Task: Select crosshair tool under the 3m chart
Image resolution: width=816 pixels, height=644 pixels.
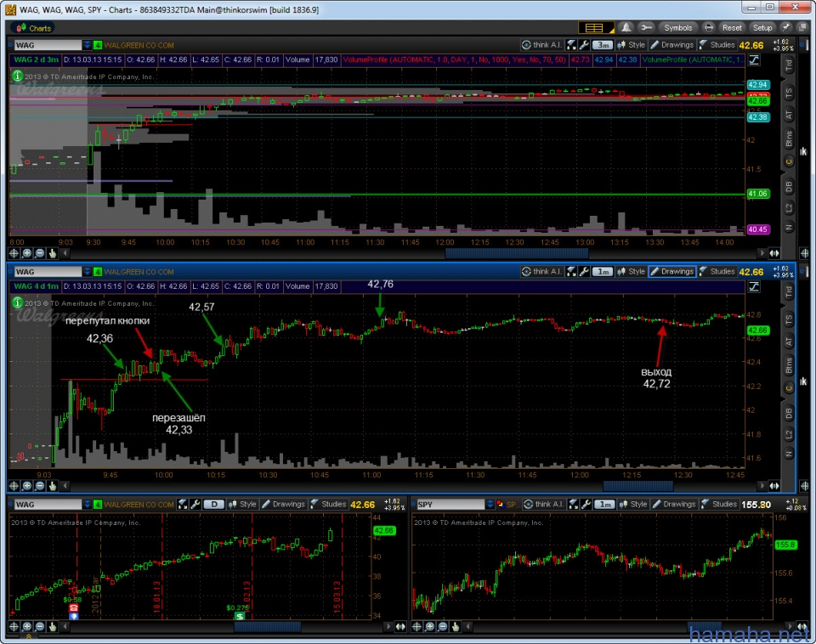Action: 14,253
